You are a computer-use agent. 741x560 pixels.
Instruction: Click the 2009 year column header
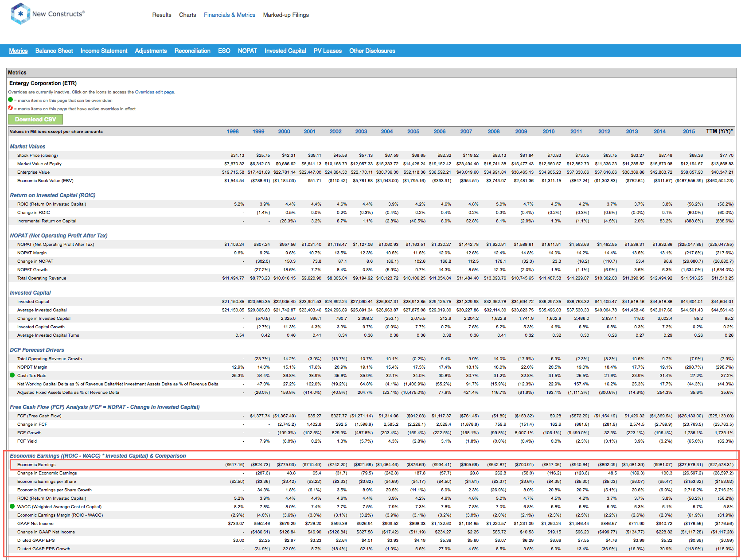[521, 132]
